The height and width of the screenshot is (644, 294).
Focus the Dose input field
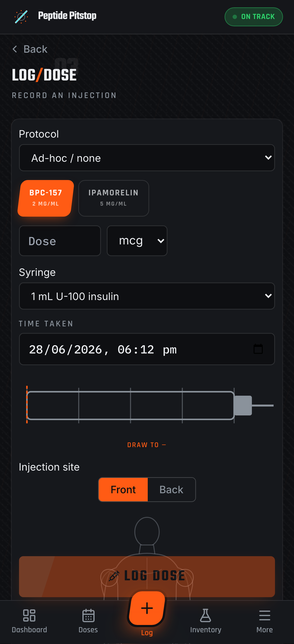(x=60, y=241)
